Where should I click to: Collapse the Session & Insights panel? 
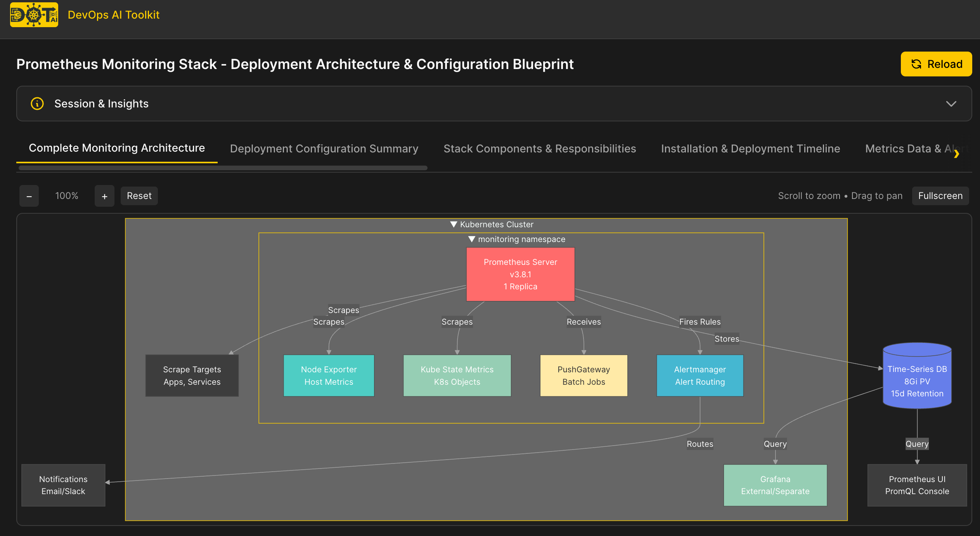951,104
